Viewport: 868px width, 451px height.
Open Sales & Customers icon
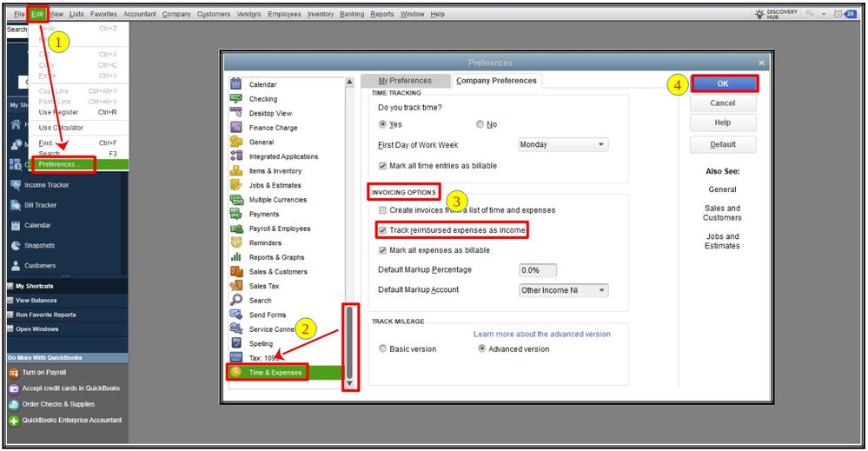coord(235,271)
